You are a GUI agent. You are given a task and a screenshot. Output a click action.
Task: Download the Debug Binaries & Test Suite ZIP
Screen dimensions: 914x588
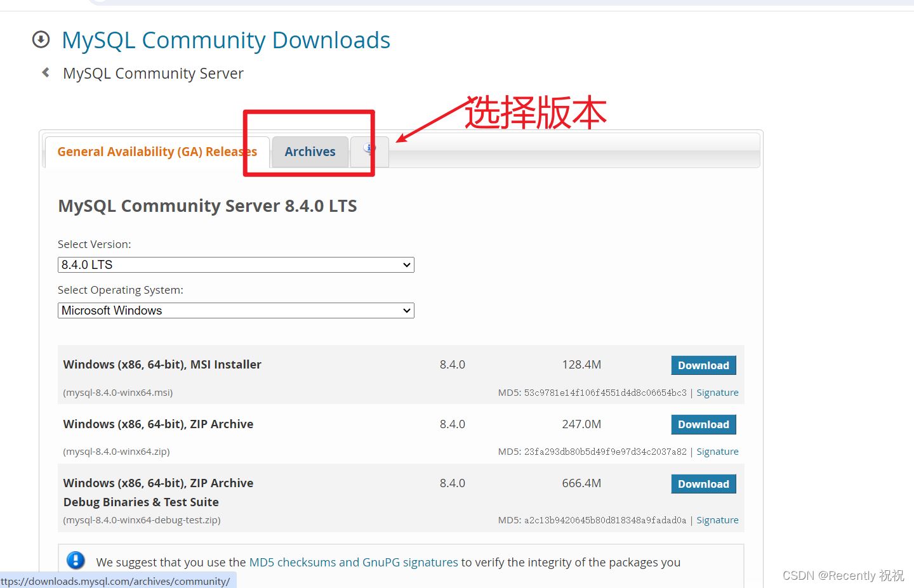tap(703, 484)
